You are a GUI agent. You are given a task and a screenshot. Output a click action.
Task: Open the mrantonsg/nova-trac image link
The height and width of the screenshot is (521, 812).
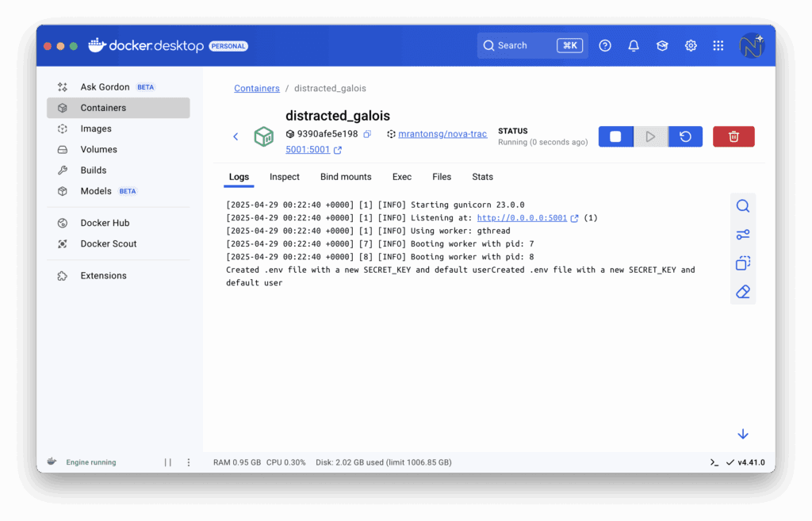coord(442,134)
